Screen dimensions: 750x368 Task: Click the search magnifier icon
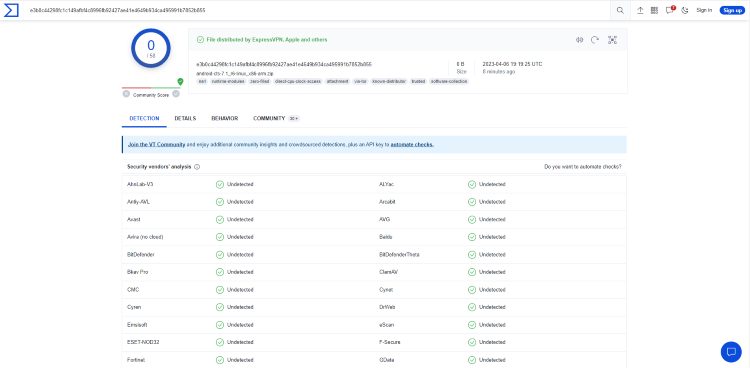(x=620, y=11)
